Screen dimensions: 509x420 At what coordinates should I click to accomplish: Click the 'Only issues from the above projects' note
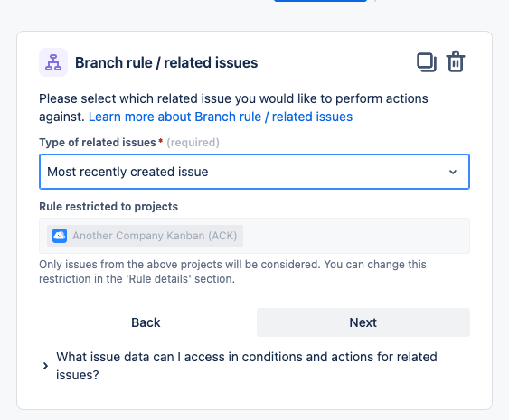tap(232, 272)
